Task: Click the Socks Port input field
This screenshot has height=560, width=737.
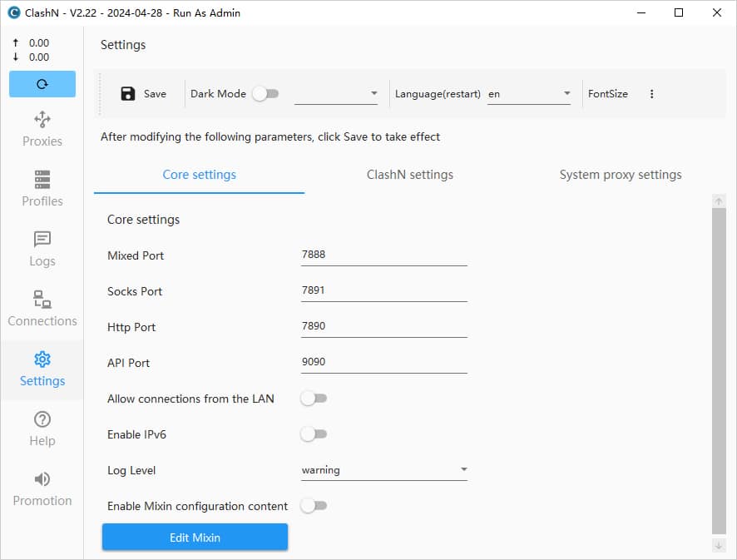Action: pyautogui.click(x=384, y=291)
